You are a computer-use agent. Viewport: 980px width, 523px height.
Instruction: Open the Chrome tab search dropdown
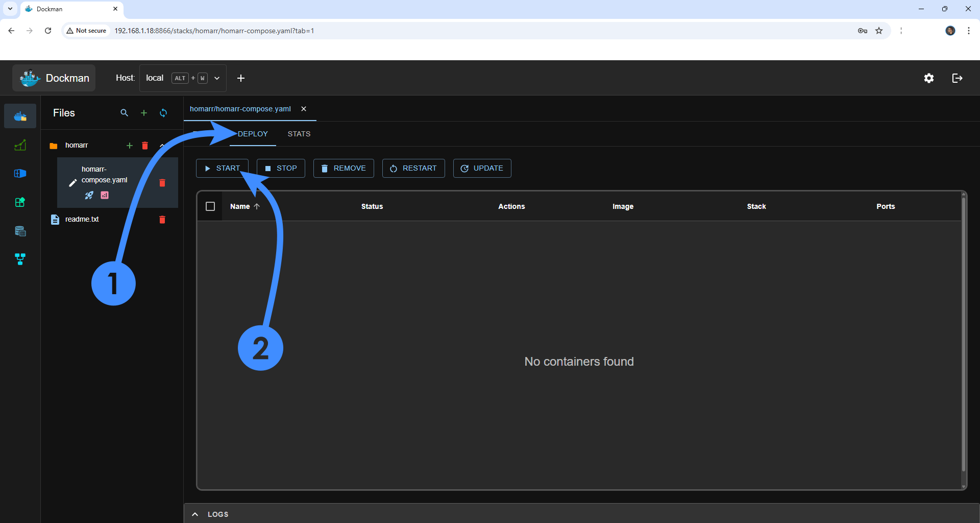click(10, 9)
